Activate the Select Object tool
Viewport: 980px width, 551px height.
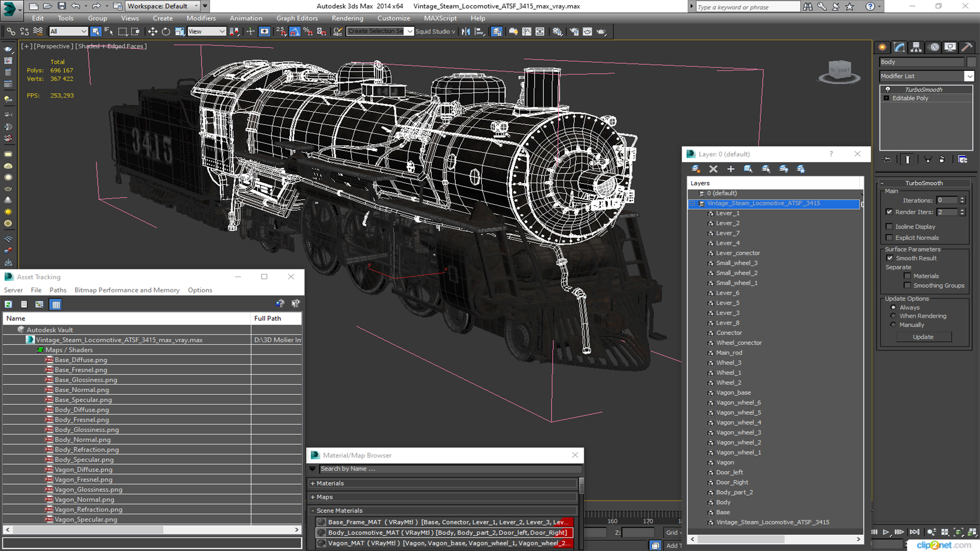[x=95, y=32]
